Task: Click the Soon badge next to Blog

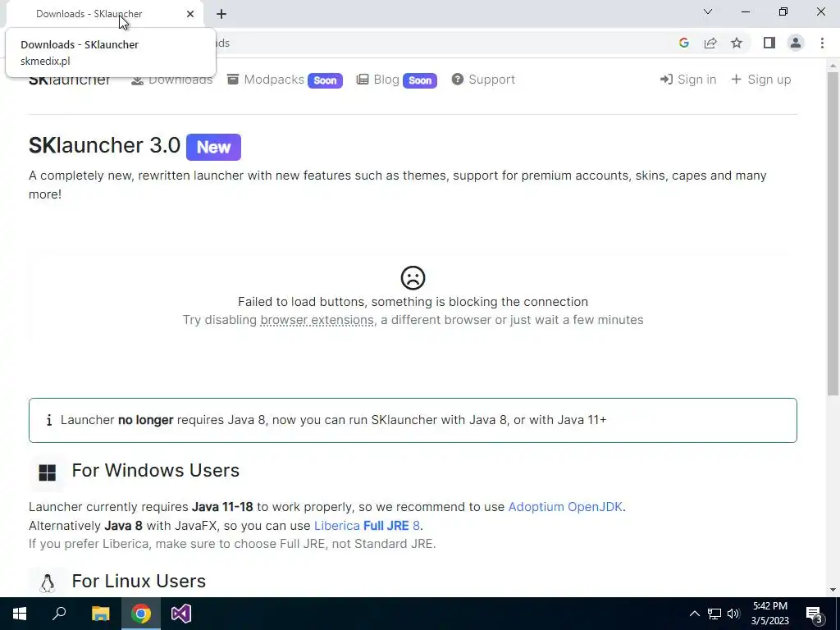Action: coord(420,80)
